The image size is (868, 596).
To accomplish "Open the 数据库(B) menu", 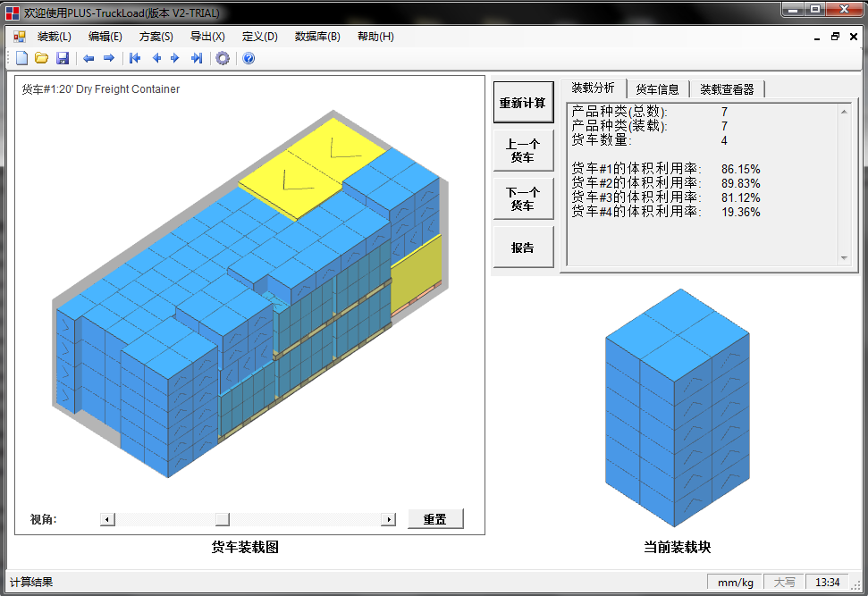I will coord(316,36).
